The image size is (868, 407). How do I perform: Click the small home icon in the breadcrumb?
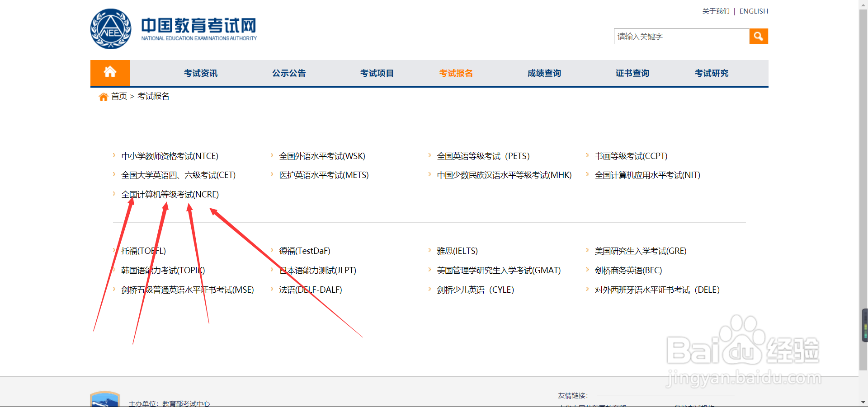pyautogui.click(x=103, y=96)
